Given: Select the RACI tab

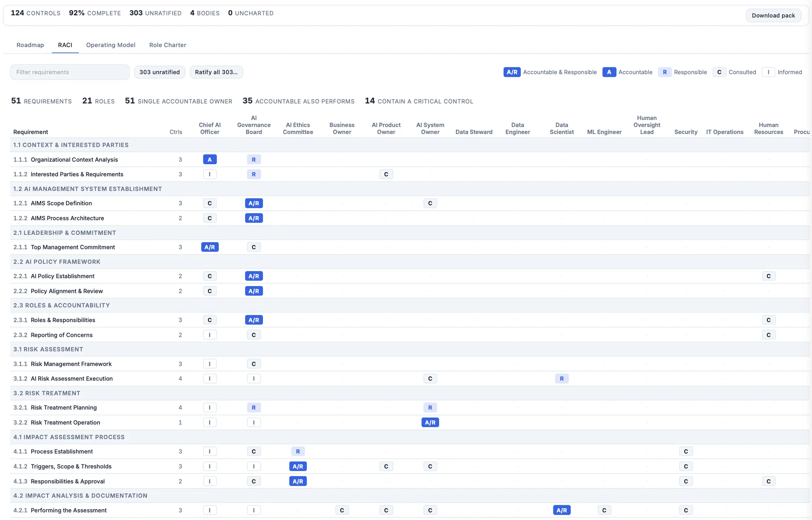Looking at the screenshot, I should click(x=65, y=45).
